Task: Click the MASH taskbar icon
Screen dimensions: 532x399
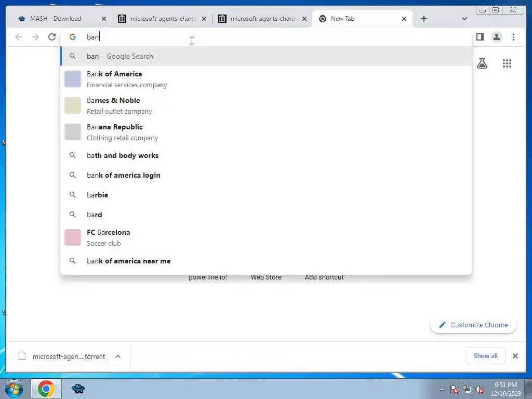Action: click(x=78, y=389)
